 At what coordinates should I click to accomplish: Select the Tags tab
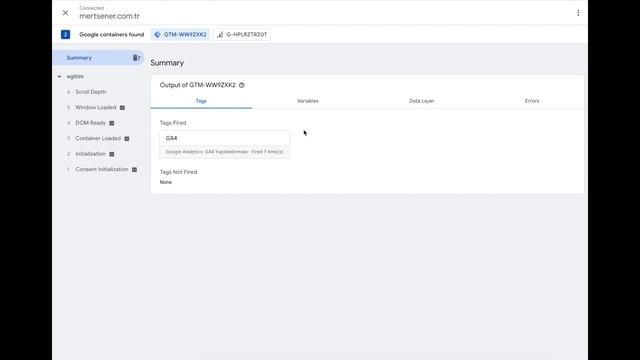(201, 101)
